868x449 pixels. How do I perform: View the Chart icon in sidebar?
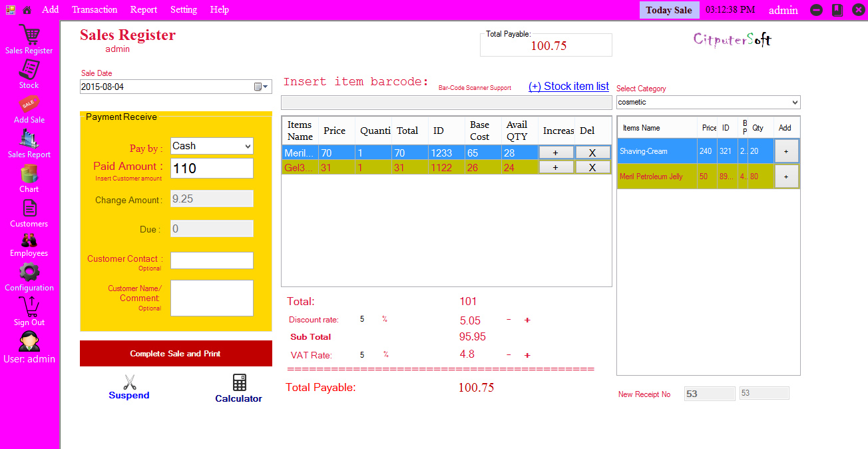29,175
